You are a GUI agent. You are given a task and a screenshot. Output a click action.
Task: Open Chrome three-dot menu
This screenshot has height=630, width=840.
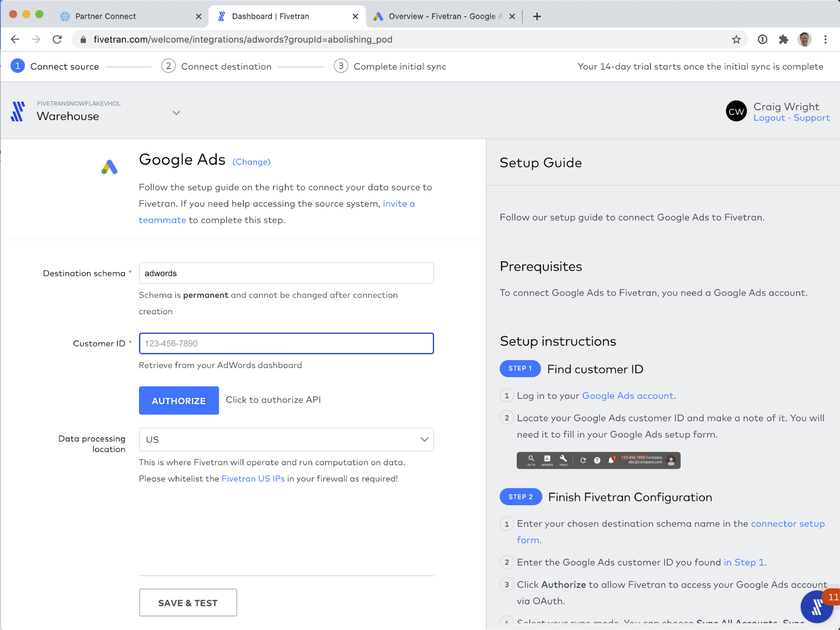[x=825, y=40]
